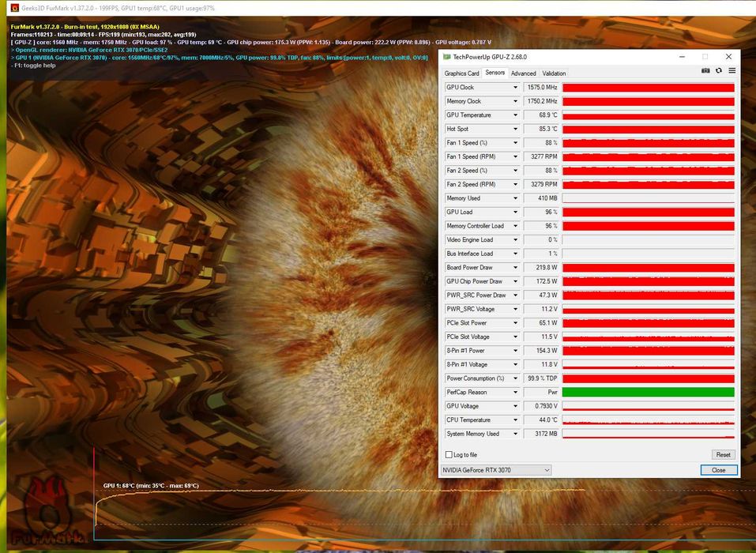Click the PerfCap Reason value Pwr
Viewport: 756px width, 553px height.
[x=541, y=393]
